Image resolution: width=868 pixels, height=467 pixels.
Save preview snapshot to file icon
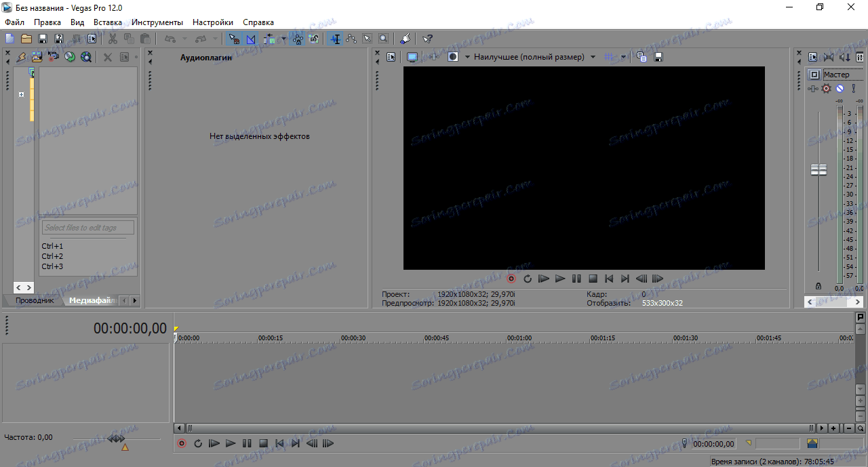click(x=658, y=57)
